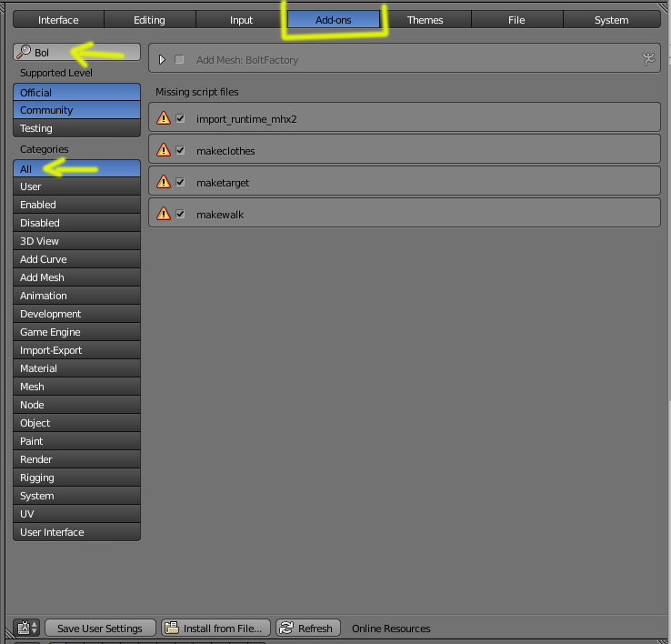The width and height of the screenshot is (671, 644).
Task: Select the Object category
Action: pyautogui.click(x=77, y=423)
